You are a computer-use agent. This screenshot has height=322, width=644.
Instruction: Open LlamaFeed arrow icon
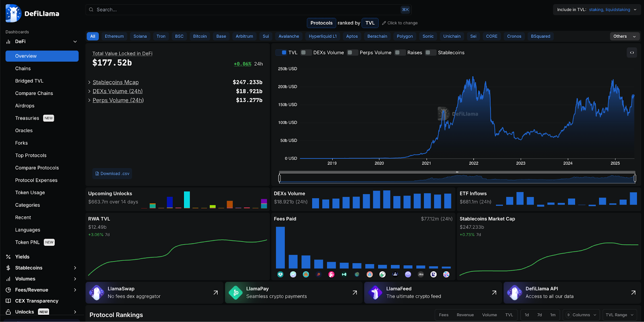point(494,293)
